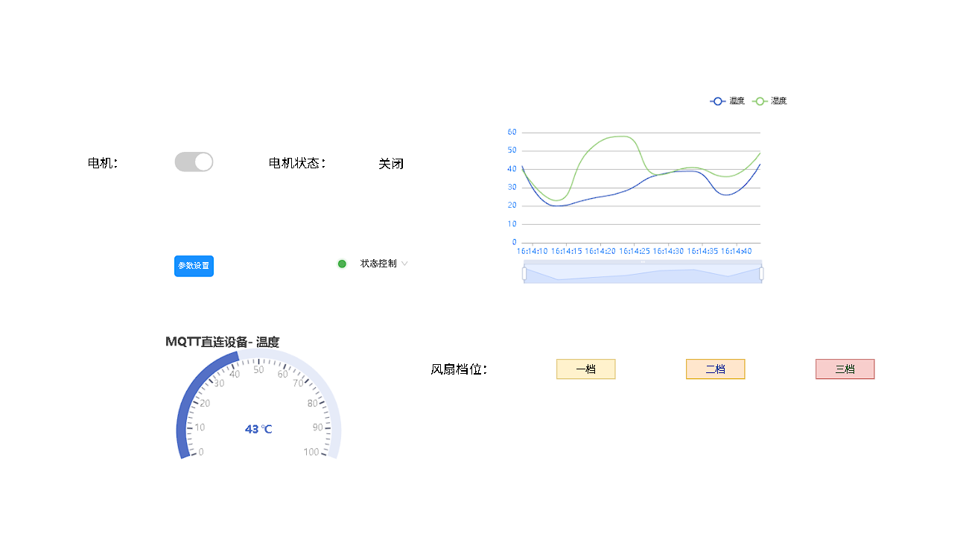
Task: Click the green status indicator dot
Action: (342, 264)
